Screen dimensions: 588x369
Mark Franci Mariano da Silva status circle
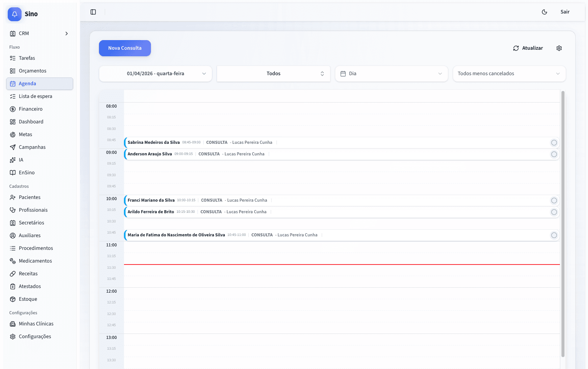tap(554, 201)
